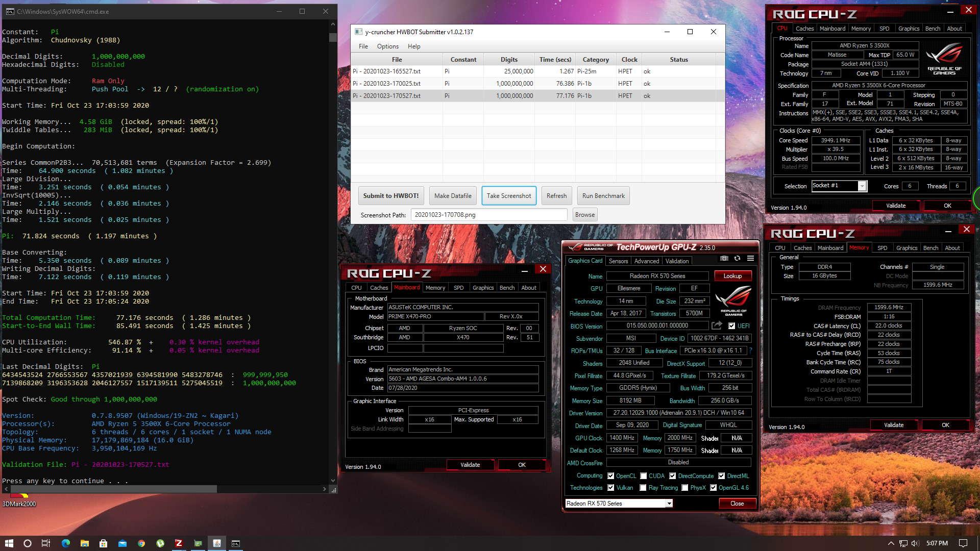Click the Screenshot Path input field
This screenshot has width=980, height=551.
489,215
